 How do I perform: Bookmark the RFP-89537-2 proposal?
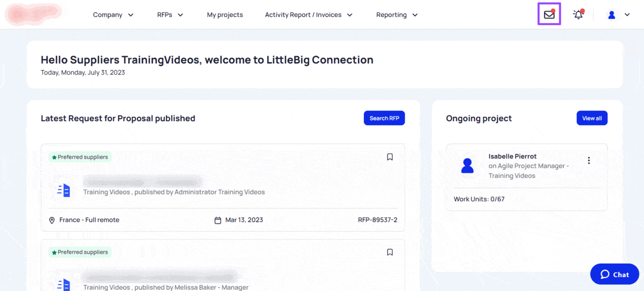(x=390, y=157)
